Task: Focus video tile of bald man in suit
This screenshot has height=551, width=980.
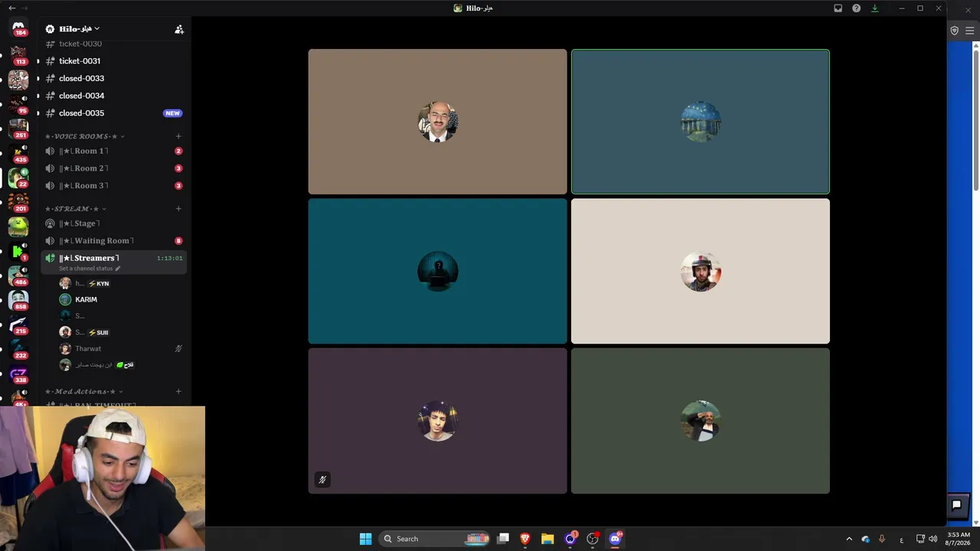Action: (x=437, y=122)
